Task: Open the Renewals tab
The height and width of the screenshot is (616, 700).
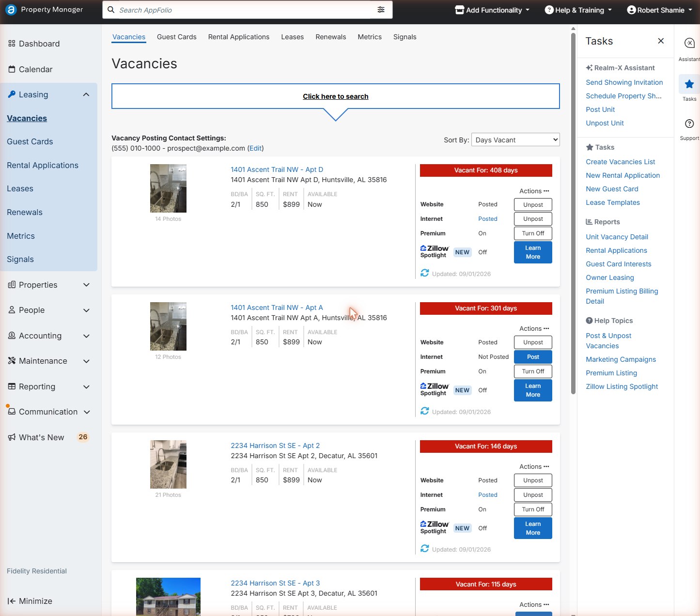Action: 331,37
